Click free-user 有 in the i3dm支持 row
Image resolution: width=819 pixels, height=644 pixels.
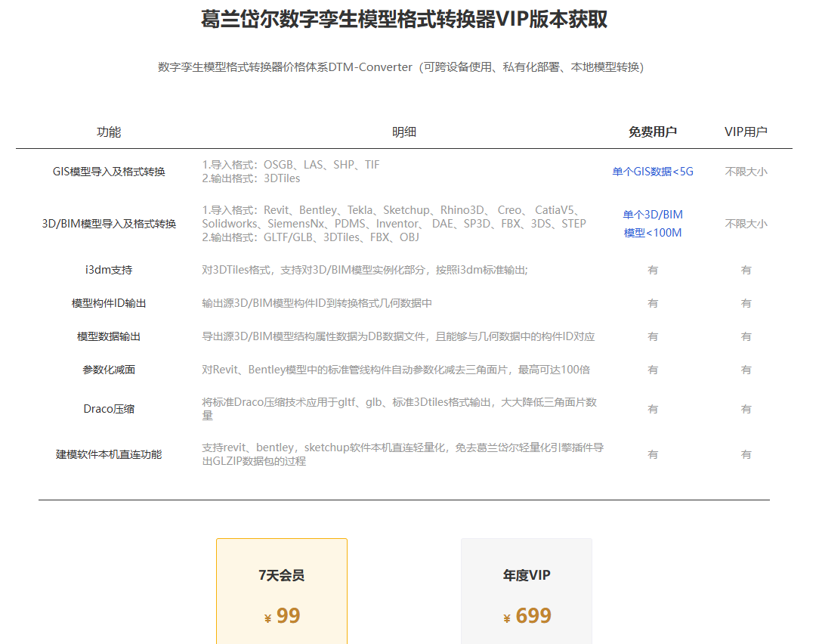(653, 270)
